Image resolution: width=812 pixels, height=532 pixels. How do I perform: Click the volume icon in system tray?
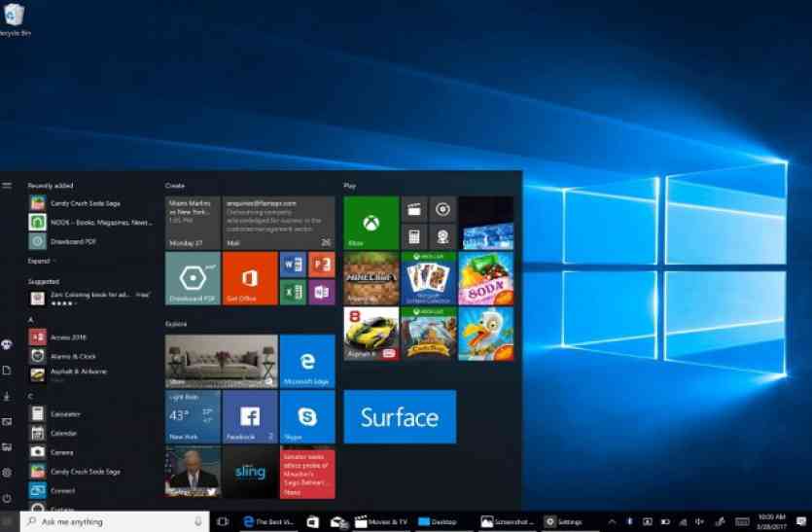pos(699,521)
